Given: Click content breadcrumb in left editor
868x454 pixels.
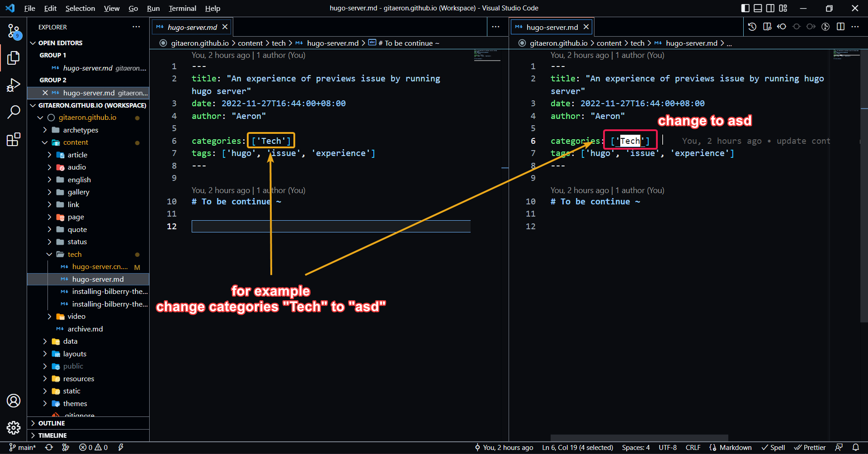Looking at the screenshot, I should pyautogui.click(x=250, y=43).
